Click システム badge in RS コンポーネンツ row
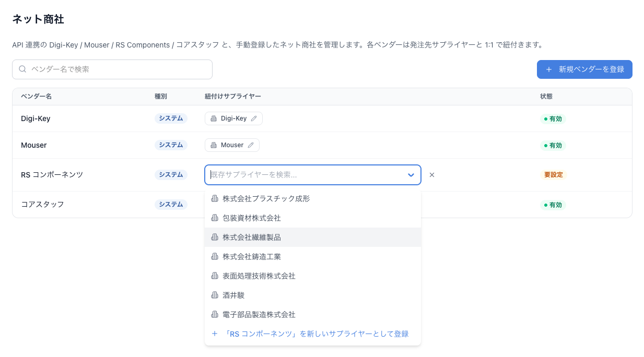Screen dimensions: 644x357 coord(171,175)
